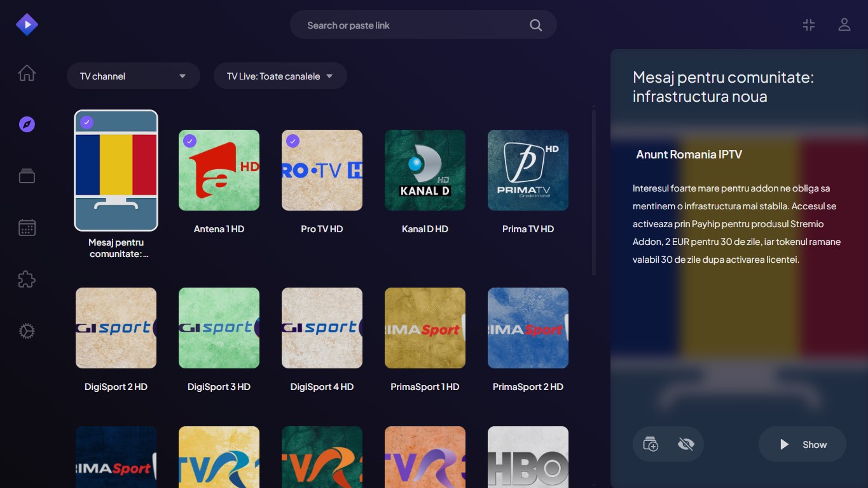Click the Kanal D HD title text
The width and height of the screenshot is (868, 488).
pos(425,229)
